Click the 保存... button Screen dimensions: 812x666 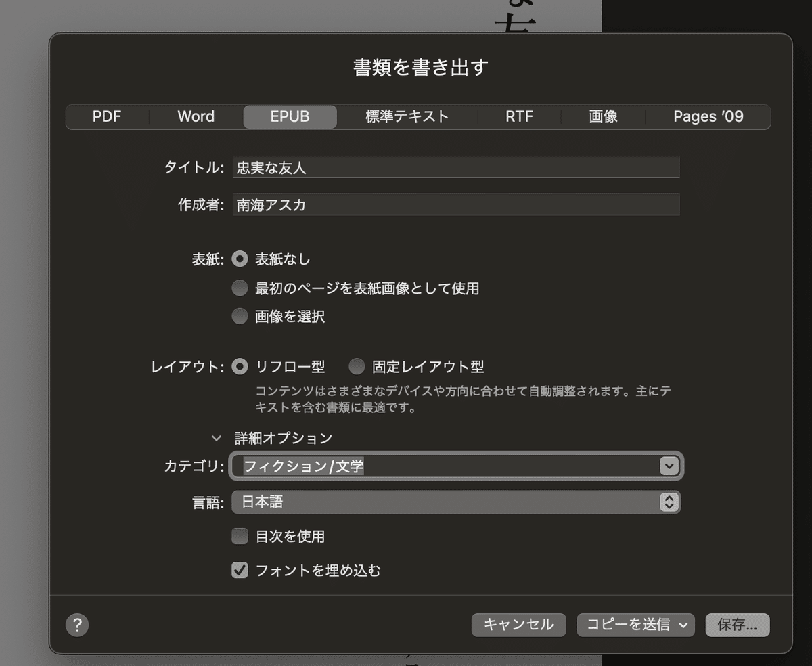point(738,625)
